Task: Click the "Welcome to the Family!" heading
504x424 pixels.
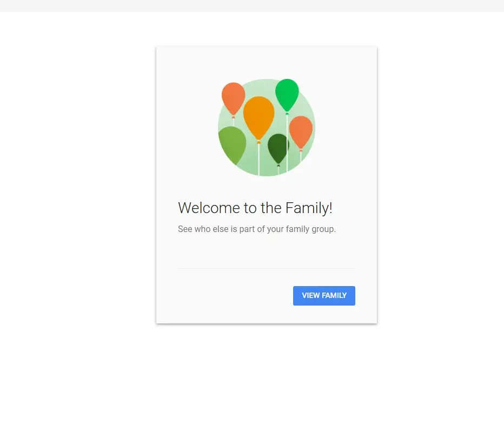Action: click(x=255, y=208)
